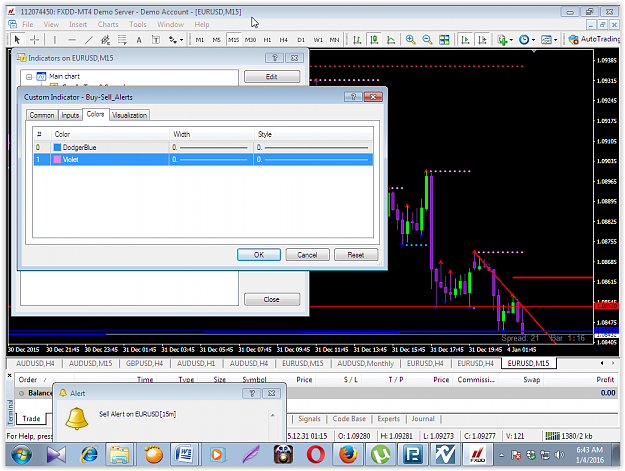The height and width of the screenshot is (471, 625).
Task: Open the Journal terminal tab
Action: click(x=423, y=419)
